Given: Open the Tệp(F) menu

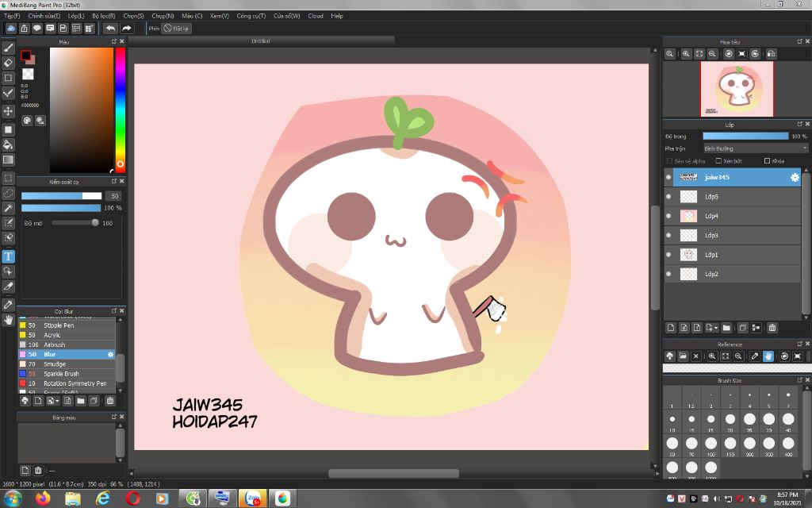Looking at the screenshot, I should tap(12, 16).
